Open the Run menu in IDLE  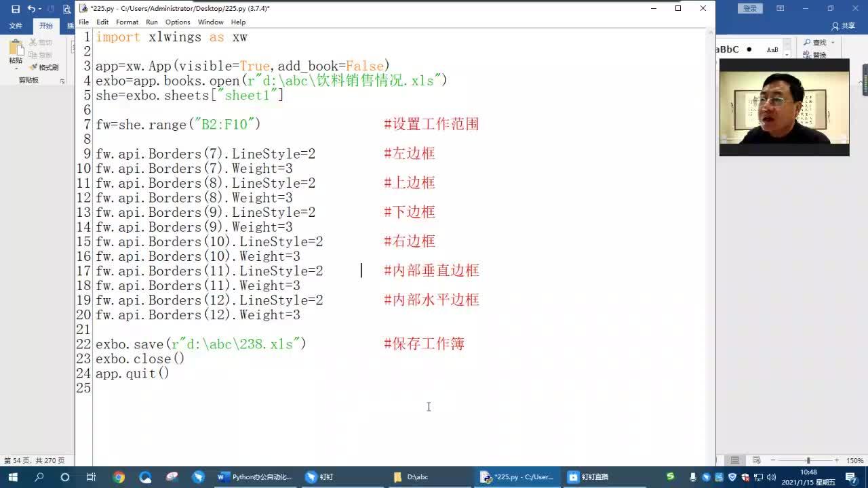pyautogui.click(x=152, y=22)
